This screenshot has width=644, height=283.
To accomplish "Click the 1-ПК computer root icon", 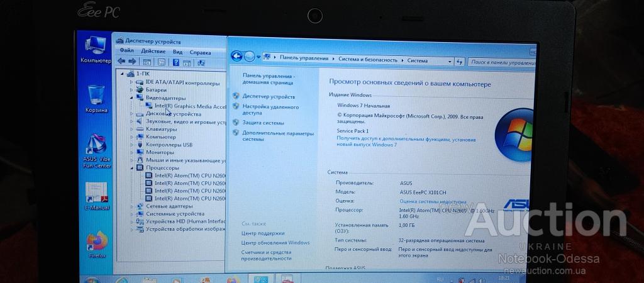I will point(131,74).
